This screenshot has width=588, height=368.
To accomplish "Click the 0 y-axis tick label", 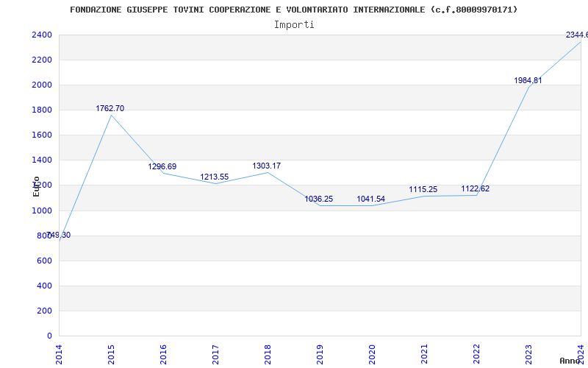I will (49, 336).
